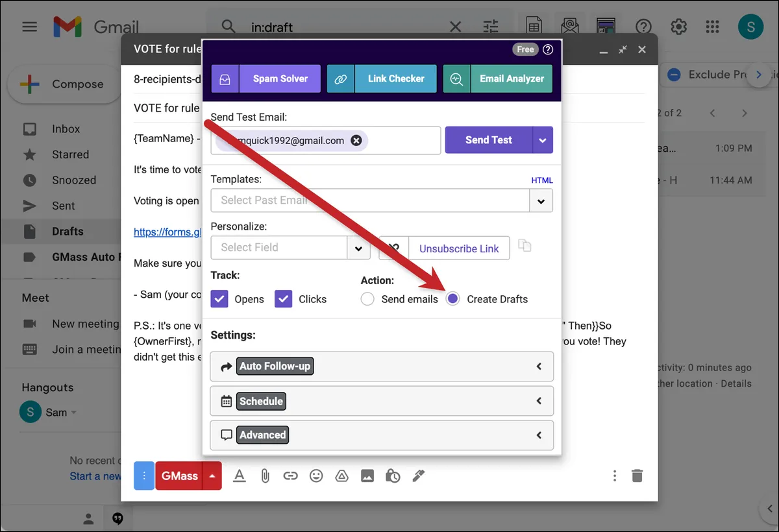This screenshot has width=779, height=532.
Task: Click the search magnifier icon
Action: [x=229, y=27]
